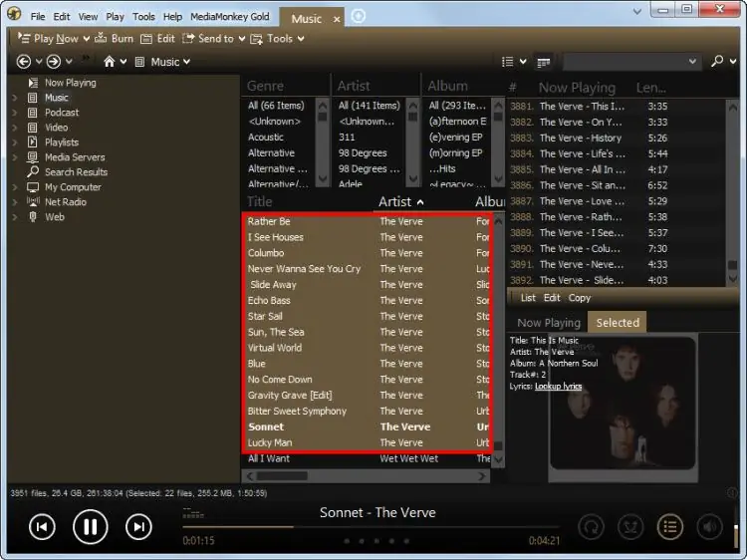Toggle repeat mode in player bar
The image size is (747, 560).
point(592,527)
